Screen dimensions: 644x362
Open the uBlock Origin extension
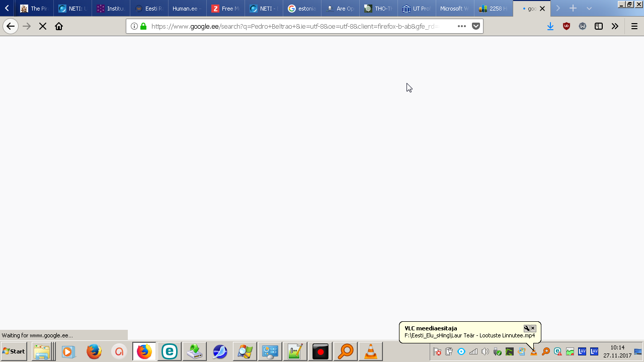[x=567, y=27]
